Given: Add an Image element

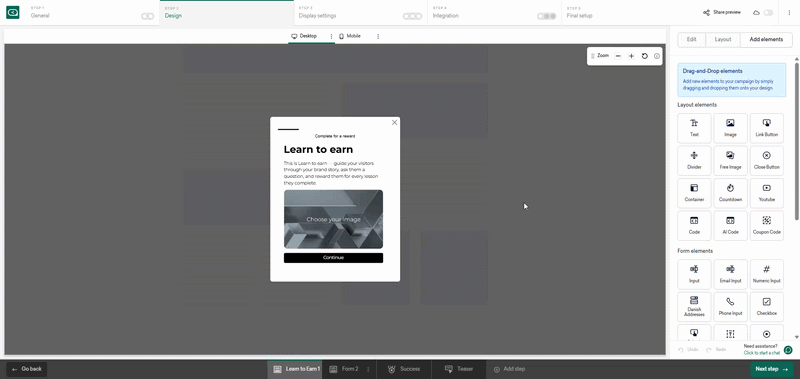Looking at the screenshot, I should click(730, 128).
